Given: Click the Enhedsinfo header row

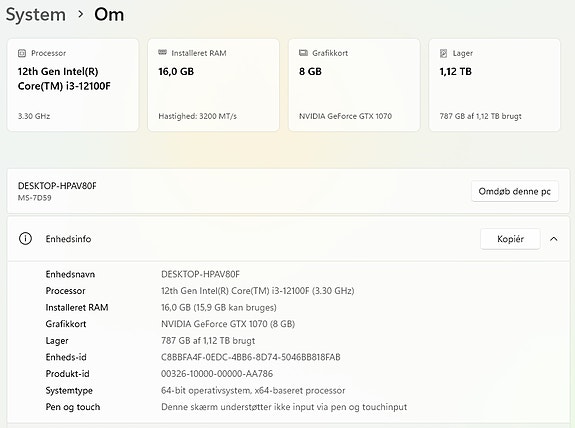Looking at the screenshot, I should coord(288,239).
